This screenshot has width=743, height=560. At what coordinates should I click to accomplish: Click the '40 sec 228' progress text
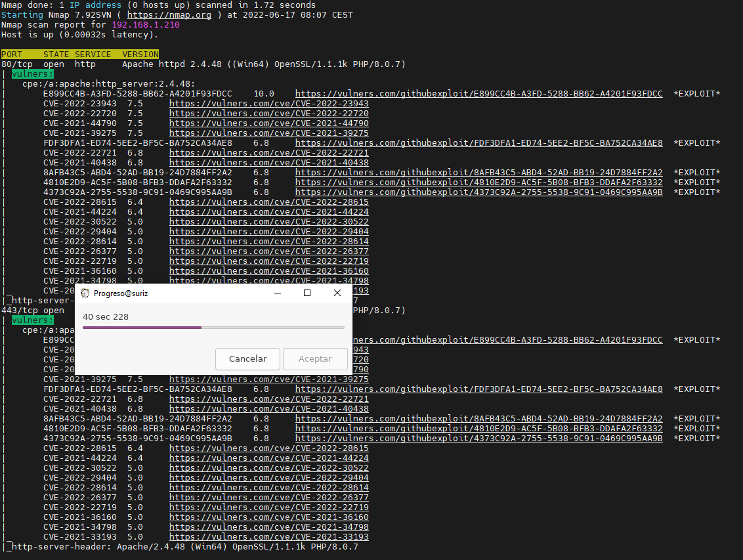click(x=106, y=317)
